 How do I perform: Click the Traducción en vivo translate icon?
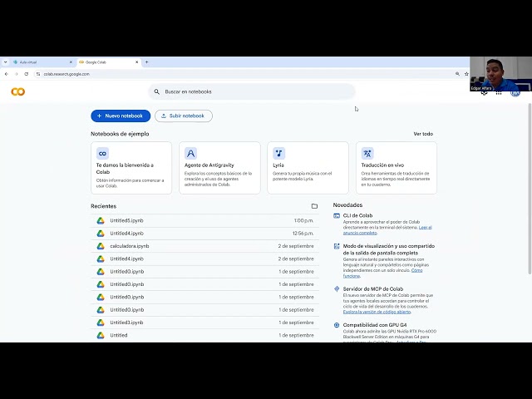(367, 153)
